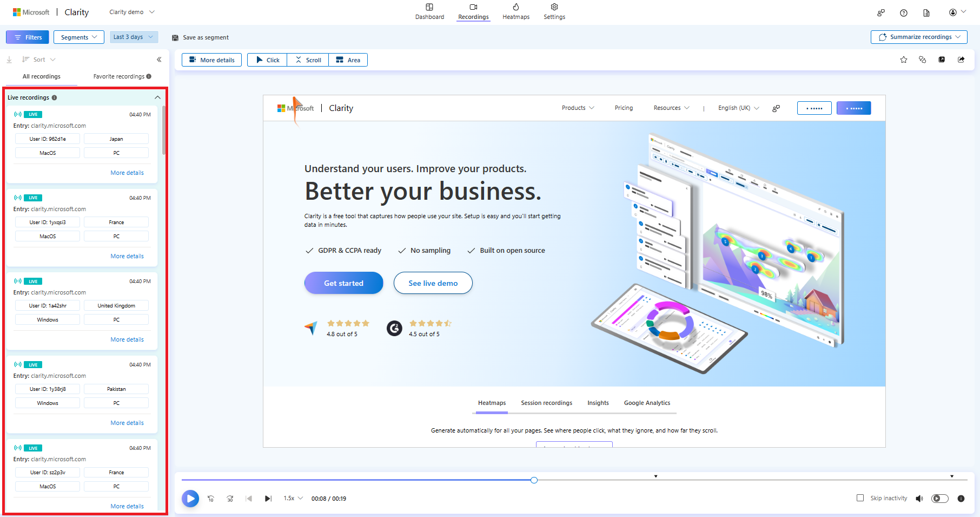
Task: Click See live demo in recorded page
Action: [x=433, y=283]
